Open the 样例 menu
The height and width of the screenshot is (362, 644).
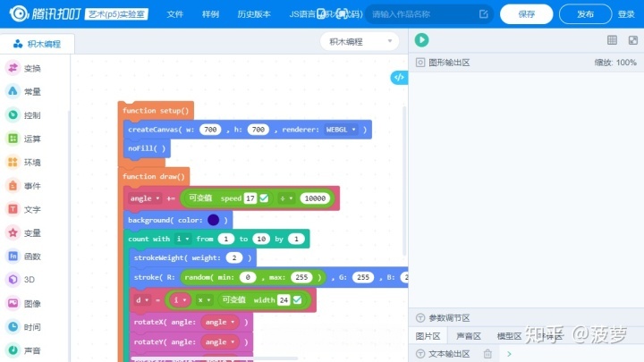[210, 14]
